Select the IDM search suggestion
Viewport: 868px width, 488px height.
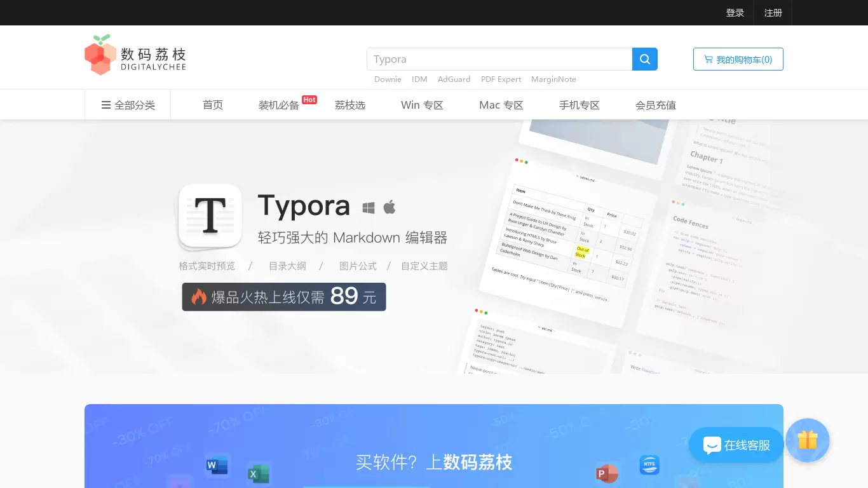419,79
